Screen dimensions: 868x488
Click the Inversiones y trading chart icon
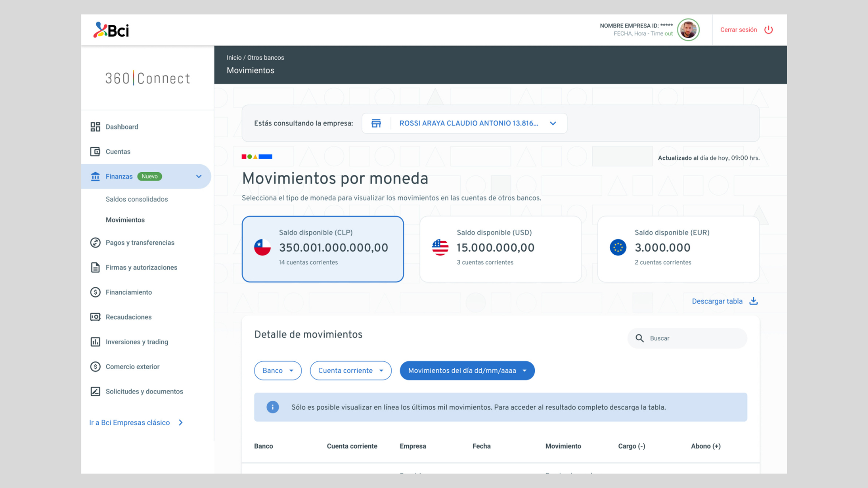point(95,342)
